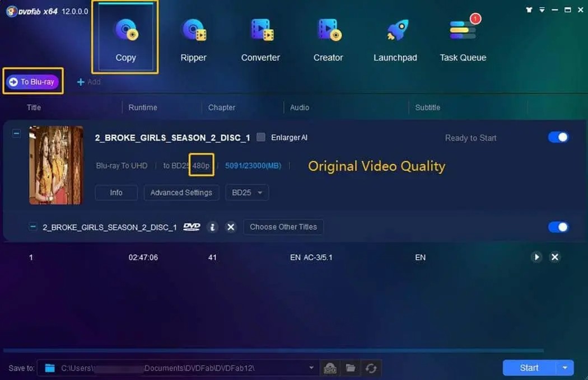Click the refresh icon beside output folder

(371, 368)
